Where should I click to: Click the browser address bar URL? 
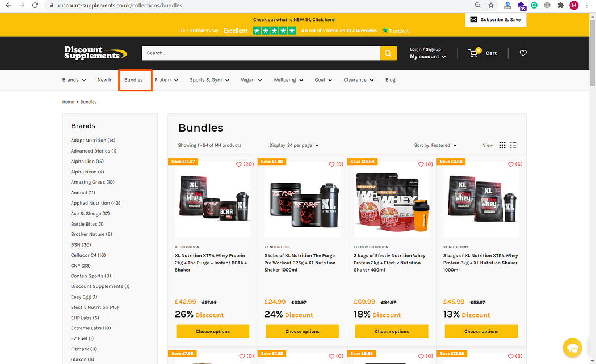(120, 5)
